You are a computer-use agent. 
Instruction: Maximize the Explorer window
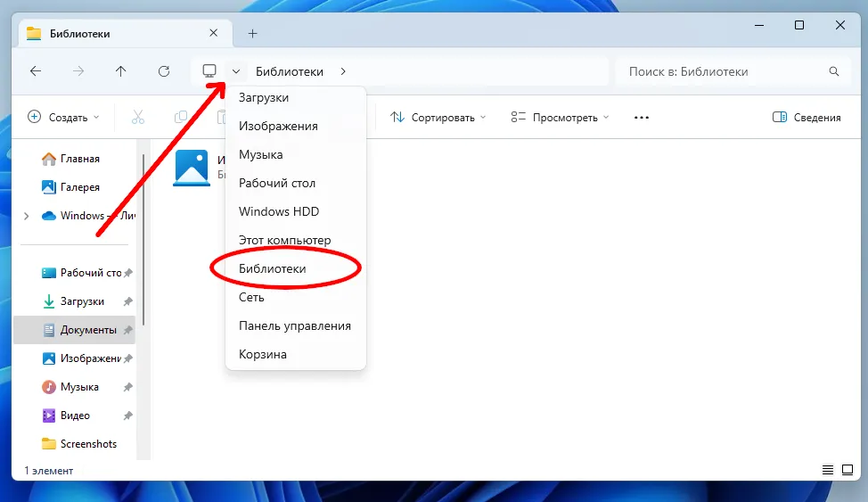pos(799,25)
